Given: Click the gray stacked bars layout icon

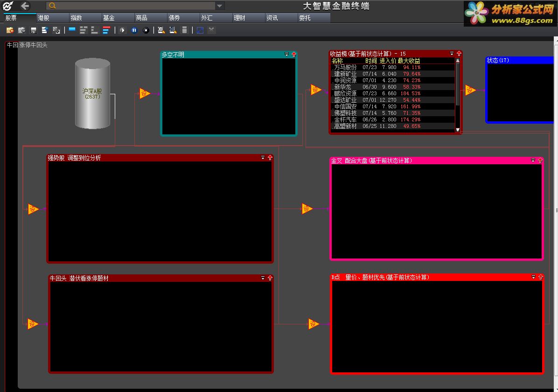Looking at the screenshot, I should [83, 30].
